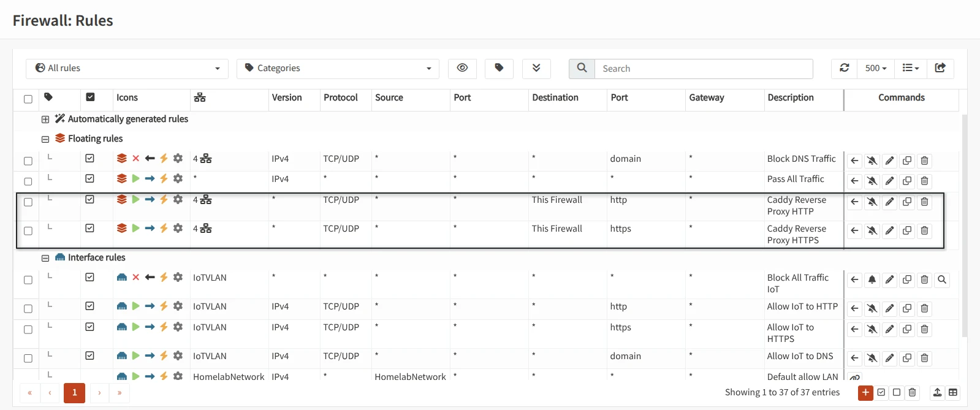This screenshot has width=980, height=410.
Task: Delete the Block DNS Traffic rule
Action: [x=924, y=161]
